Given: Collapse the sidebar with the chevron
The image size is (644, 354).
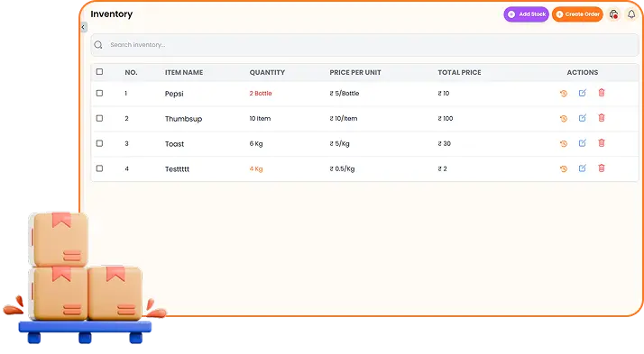Looking at the screenshot, I should pyautogui.click(x=83, y=27).
